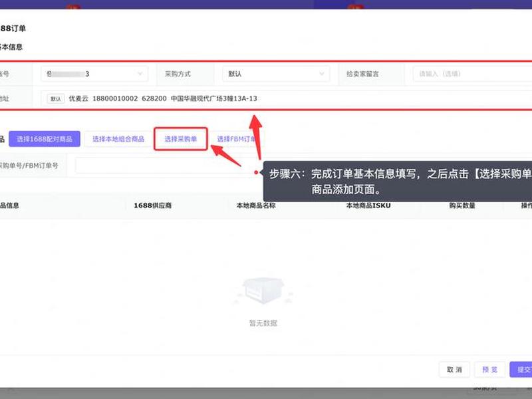Click the 本地商品名称 column header
532x399 pixels.
click(256, 205)
